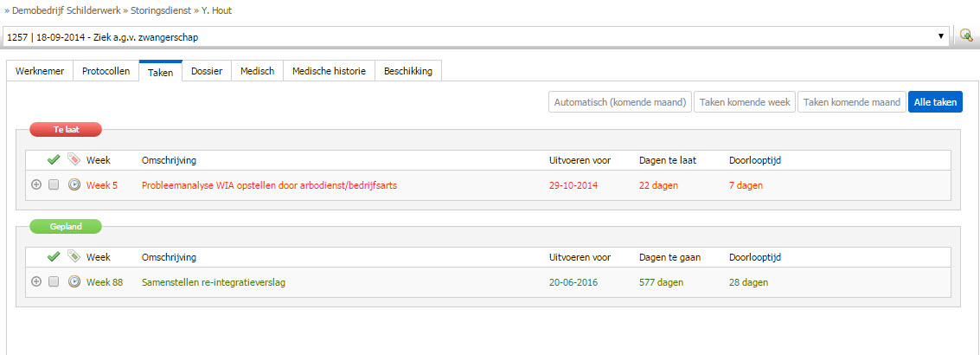
Task: Click the Week header in Gepland table
Action: 98,256
